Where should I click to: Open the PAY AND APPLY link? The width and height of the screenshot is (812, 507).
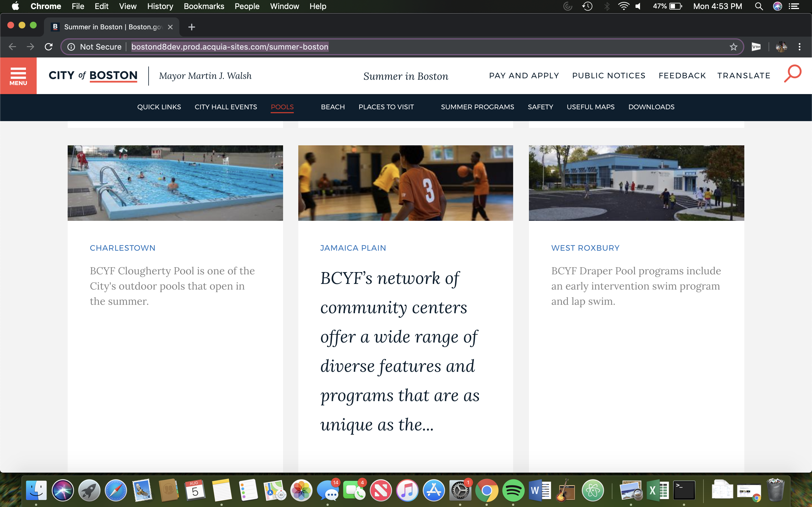point(524,76)
